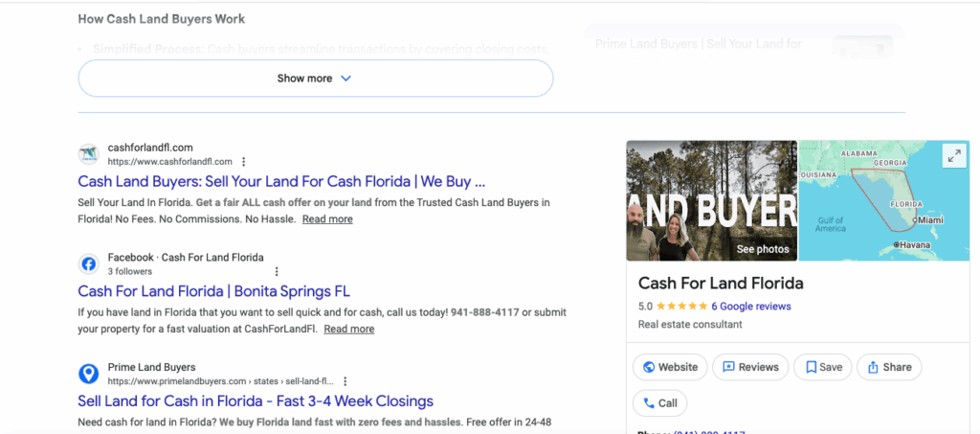
Task: Click the Call button
Action: click(660, 403)
